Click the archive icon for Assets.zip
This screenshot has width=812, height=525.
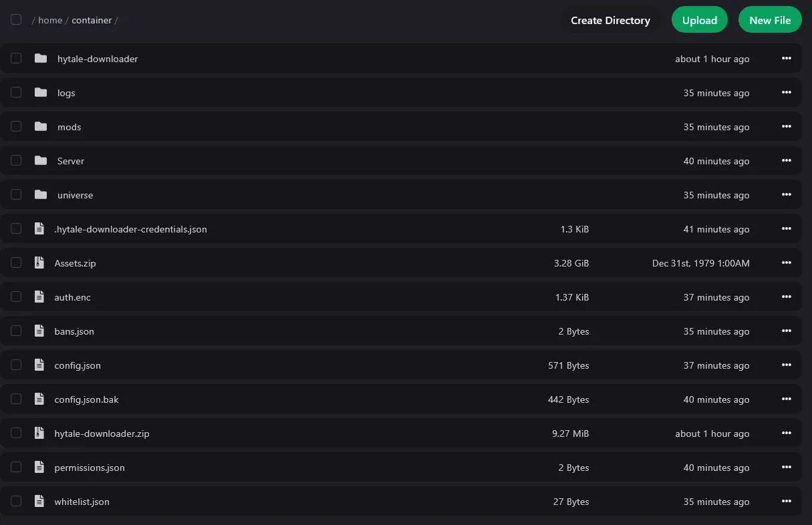click(39, 263)
